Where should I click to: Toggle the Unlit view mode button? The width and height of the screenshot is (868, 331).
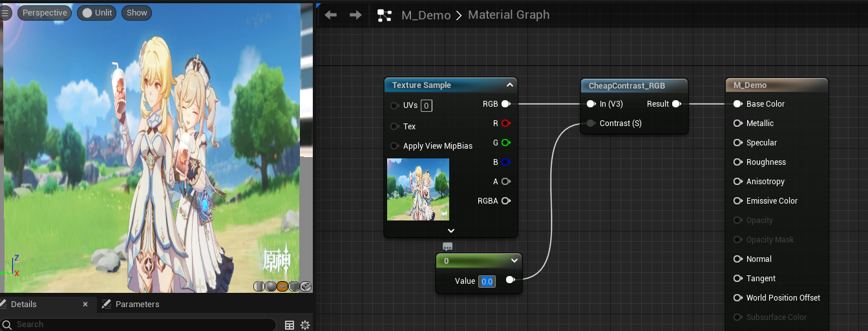pos(97,12)
